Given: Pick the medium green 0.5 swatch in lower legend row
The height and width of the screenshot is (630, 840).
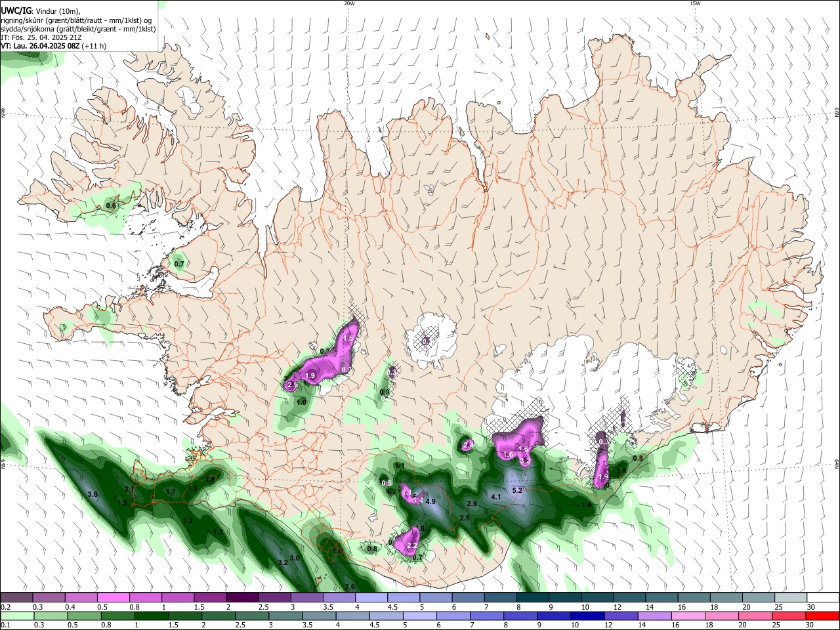Looking at the screenshot, I should click(84, 616).
